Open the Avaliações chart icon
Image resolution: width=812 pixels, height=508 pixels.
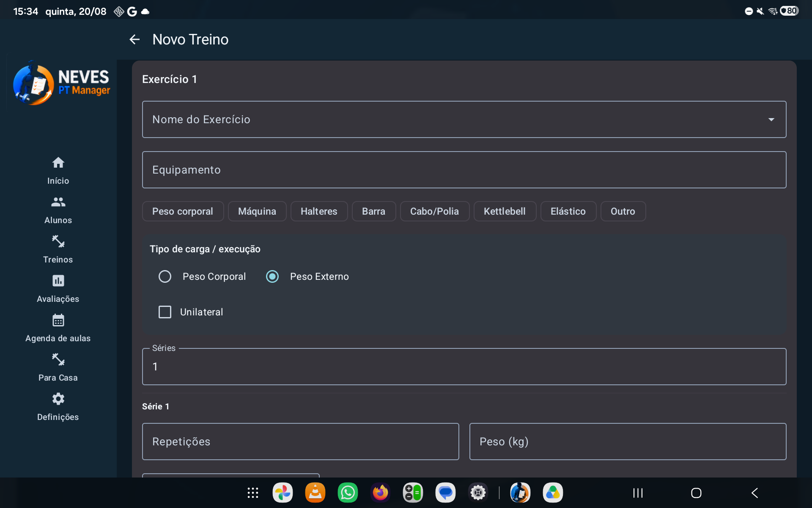tap(58, 281)
